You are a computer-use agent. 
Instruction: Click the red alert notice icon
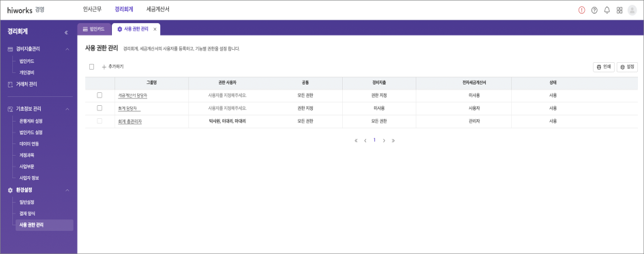[581, 10]
